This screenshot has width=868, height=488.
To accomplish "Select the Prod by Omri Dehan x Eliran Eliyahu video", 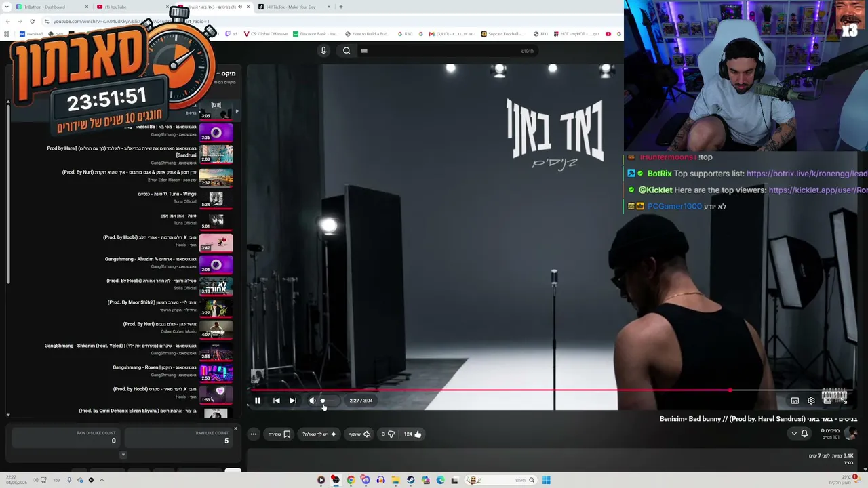I will (x=122, y=412).
